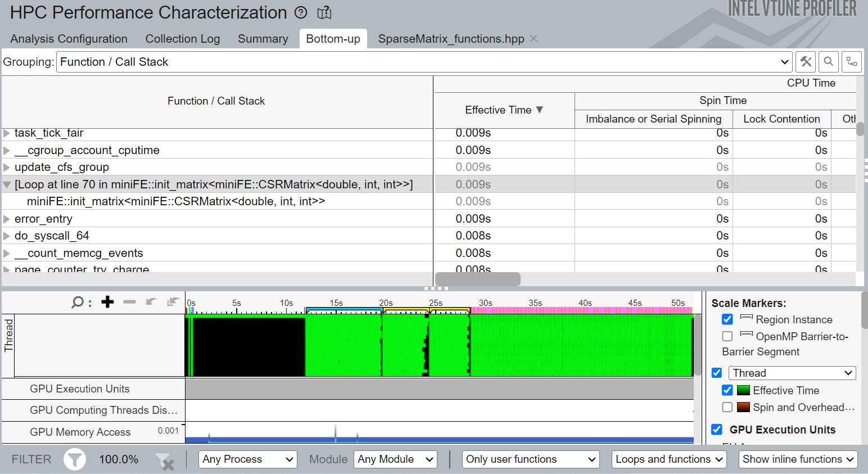Reset the timeline zoom
868x474 pixels.
click(x=173, y=302)
